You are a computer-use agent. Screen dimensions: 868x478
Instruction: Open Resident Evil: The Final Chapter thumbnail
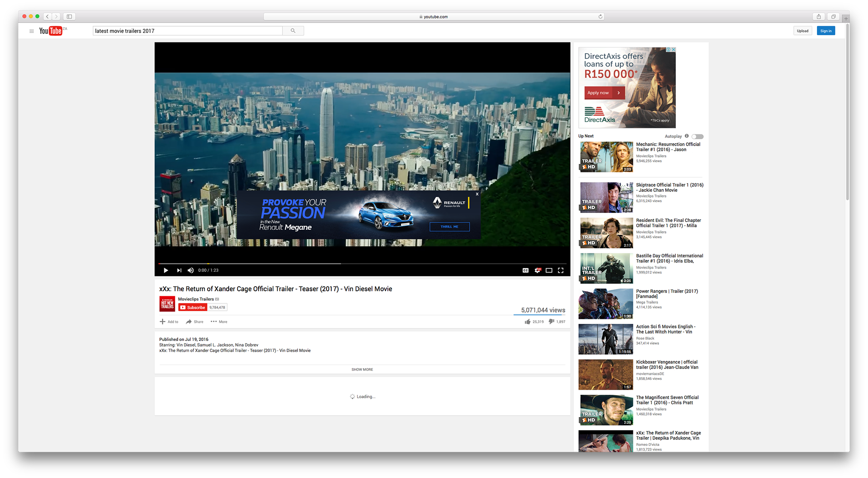point(606,233)
